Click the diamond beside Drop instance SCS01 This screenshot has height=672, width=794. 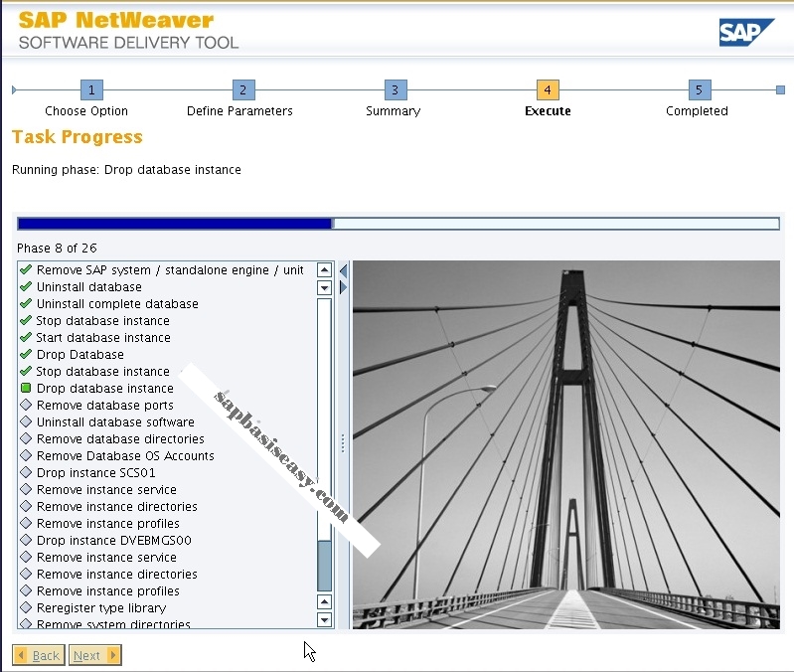(26, 472)
